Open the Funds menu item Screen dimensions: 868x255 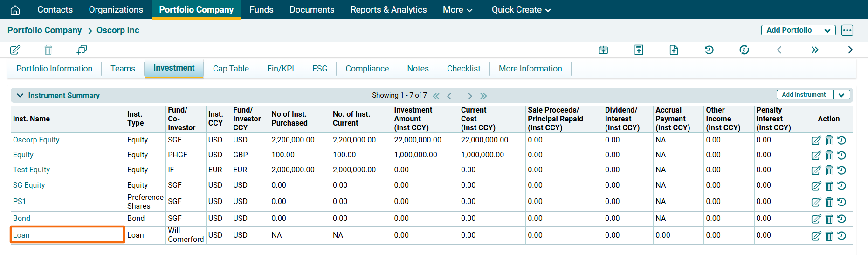click(x=261, y=10)
